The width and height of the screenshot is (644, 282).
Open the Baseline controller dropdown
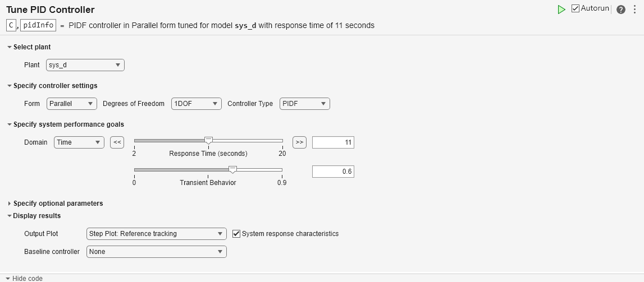pyautogui.click(x=156, y=252)
